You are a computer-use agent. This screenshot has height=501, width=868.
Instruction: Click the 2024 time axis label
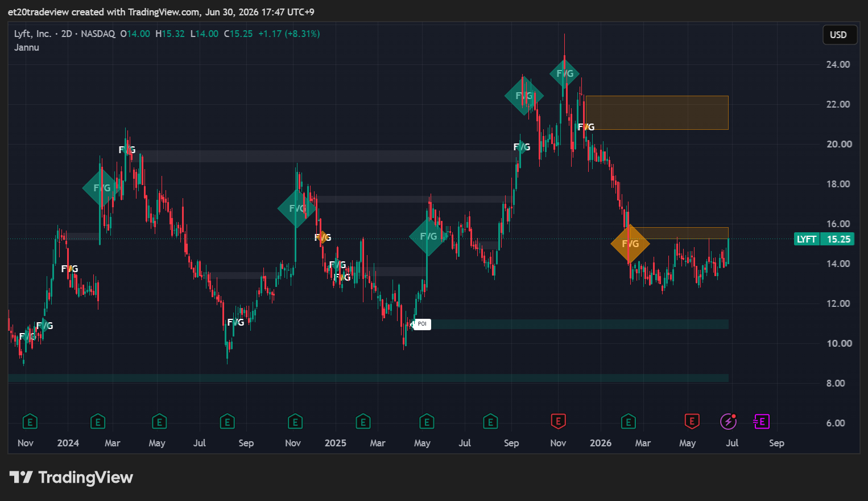(68, 443)
